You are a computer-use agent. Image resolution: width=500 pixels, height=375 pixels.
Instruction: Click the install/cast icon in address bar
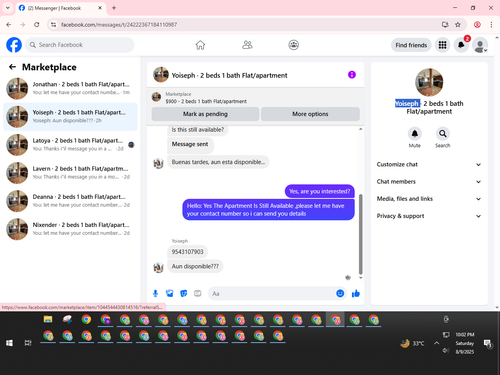445,24
